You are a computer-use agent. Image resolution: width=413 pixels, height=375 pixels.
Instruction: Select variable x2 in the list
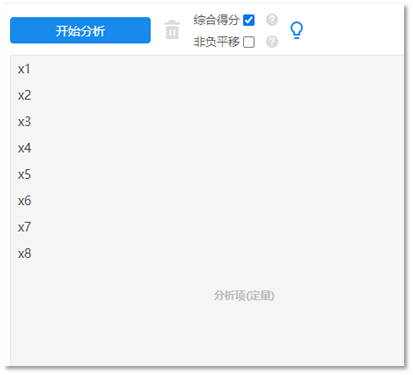pos(24,96)
